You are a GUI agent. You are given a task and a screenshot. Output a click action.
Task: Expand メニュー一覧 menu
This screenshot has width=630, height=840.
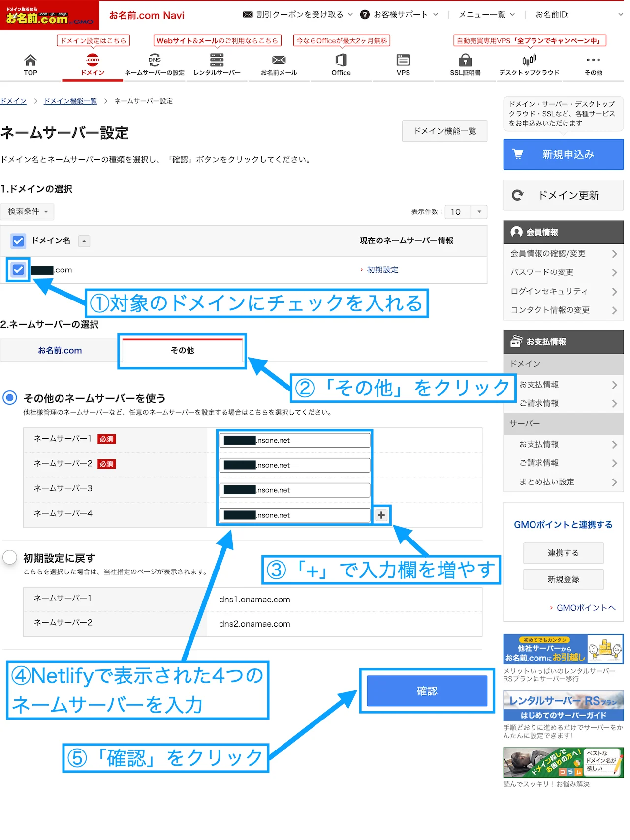click(x=487, y=15)
